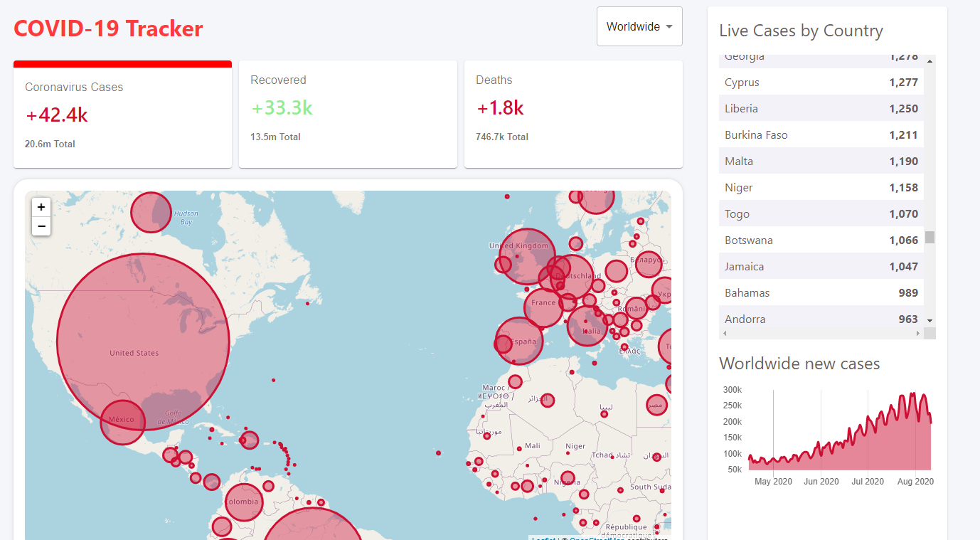Select the Recovered stats card
The height and width of the screenshot is (540, 980).
pyautogui.click(x=348, y=114)
